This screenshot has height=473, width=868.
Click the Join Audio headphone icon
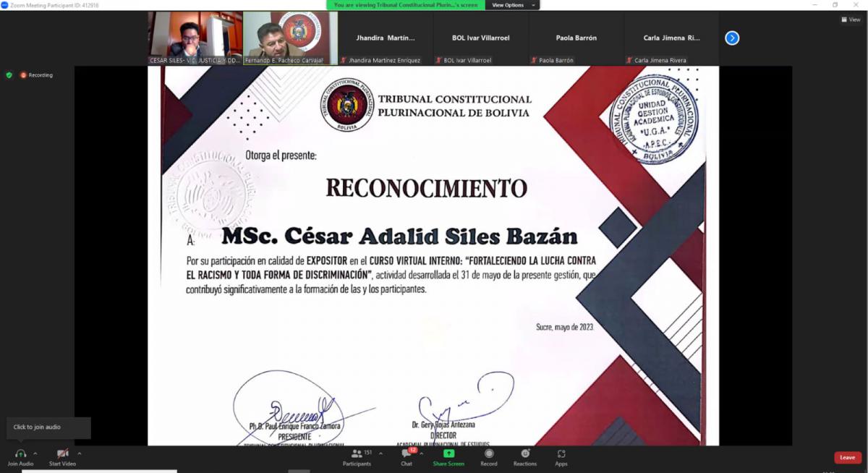pos(20,453)
